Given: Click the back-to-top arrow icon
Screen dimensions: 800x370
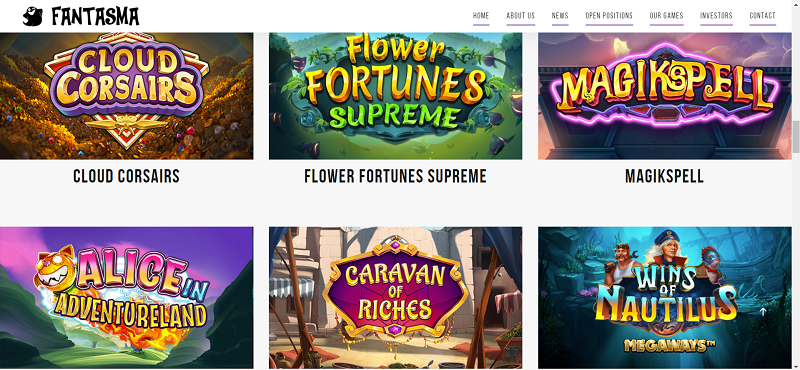Looking at the screenshot, I should point(763,311).
